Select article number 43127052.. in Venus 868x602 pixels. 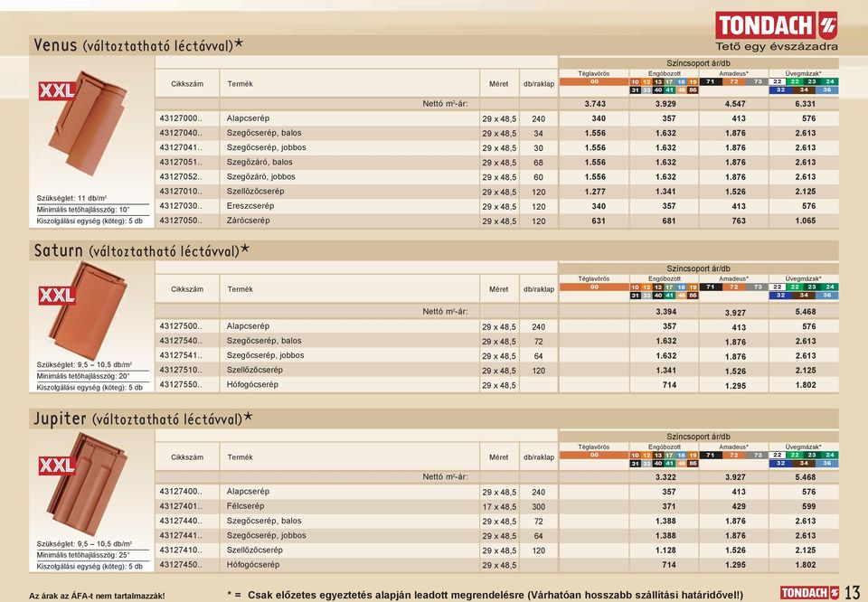pos(181,177)
